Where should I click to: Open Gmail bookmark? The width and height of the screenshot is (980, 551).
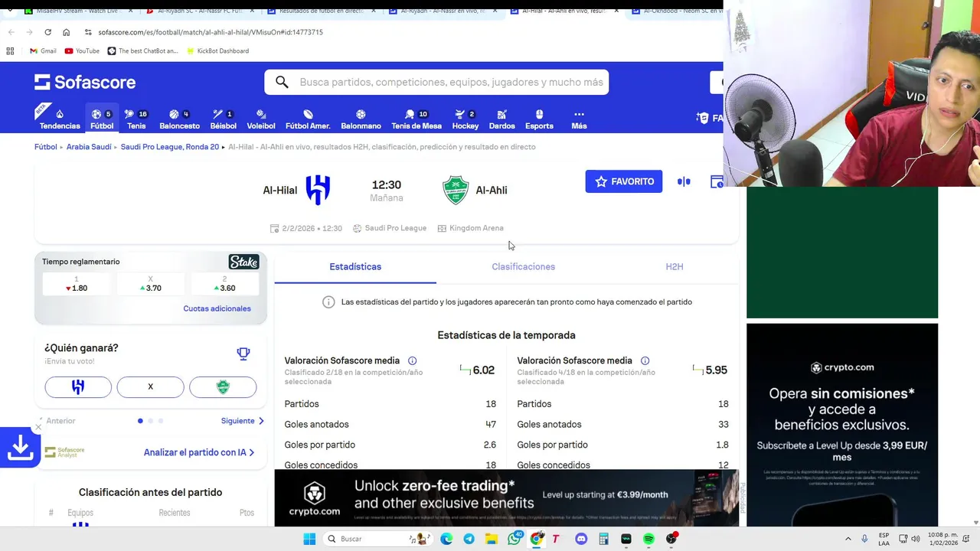pyautogui.click(x=43, y=51)
